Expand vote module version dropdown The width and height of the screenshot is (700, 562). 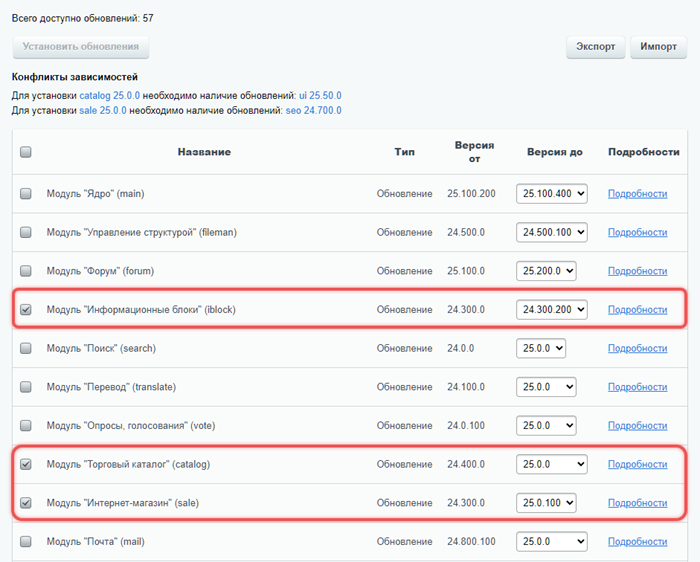(x=546, y=425)
